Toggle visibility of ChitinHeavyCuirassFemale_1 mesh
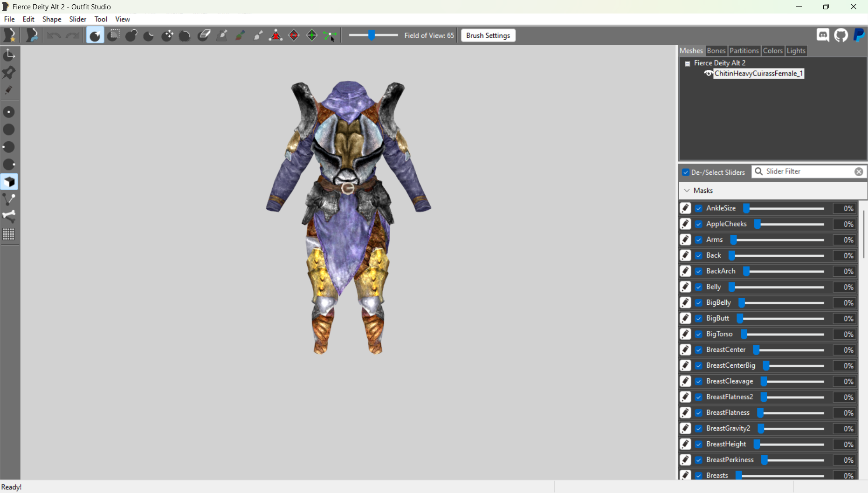The height and width of the screenshot is (493, 868). 708,74
